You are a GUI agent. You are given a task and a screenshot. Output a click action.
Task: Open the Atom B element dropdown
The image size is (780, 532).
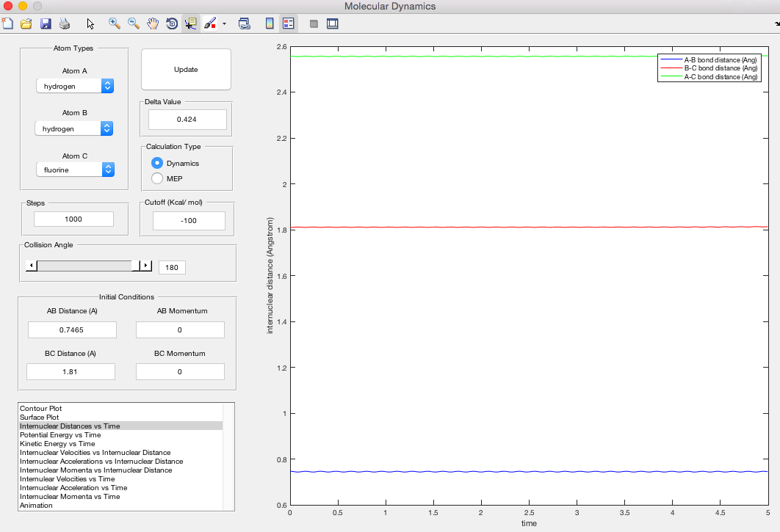tap(75, 128)
